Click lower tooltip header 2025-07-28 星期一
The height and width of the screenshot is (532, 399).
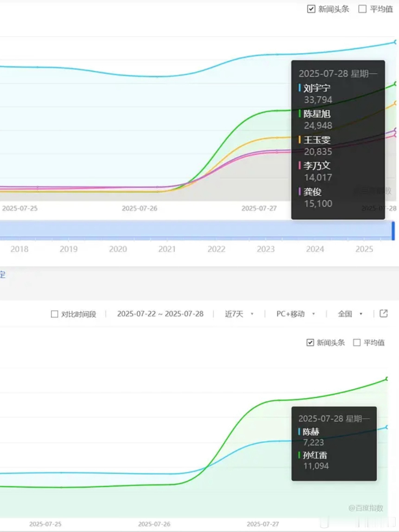click(x=334, y=419)
